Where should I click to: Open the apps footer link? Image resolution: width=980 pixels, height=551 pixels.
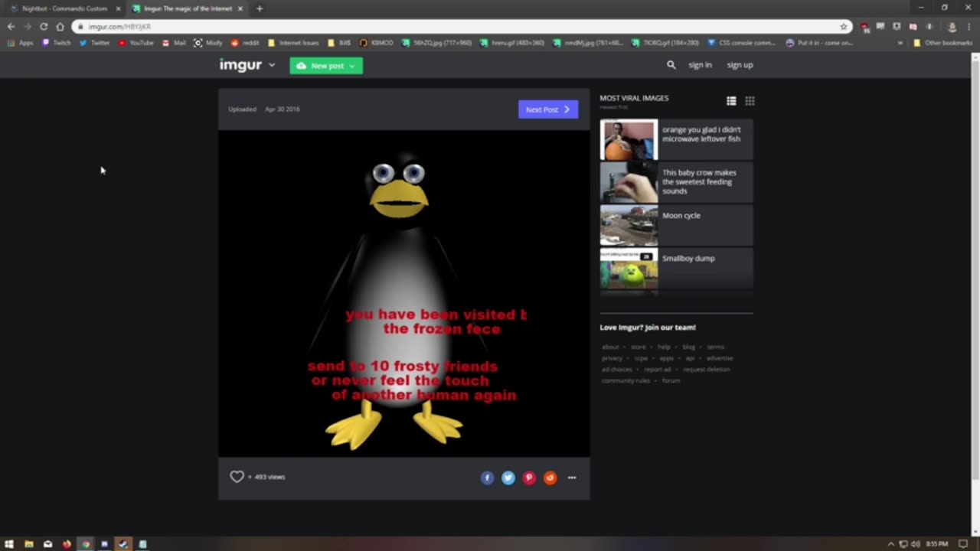coord(667,358)
